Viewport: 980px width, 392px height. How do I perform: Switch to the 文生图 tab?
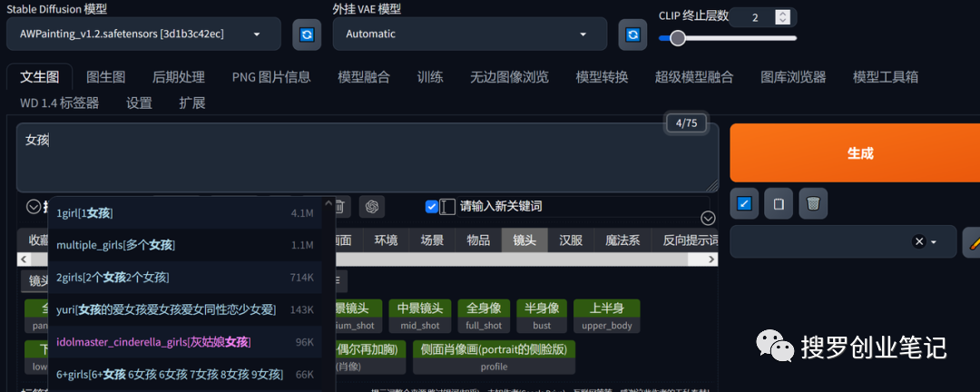coord(39,77)
